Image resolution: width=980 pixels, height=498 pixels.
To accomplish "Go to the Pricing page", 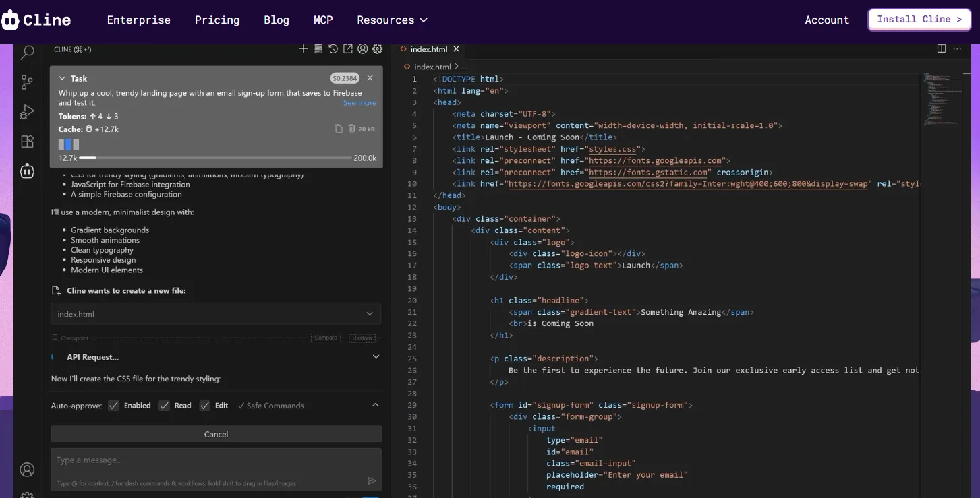I will click(217, 20).
